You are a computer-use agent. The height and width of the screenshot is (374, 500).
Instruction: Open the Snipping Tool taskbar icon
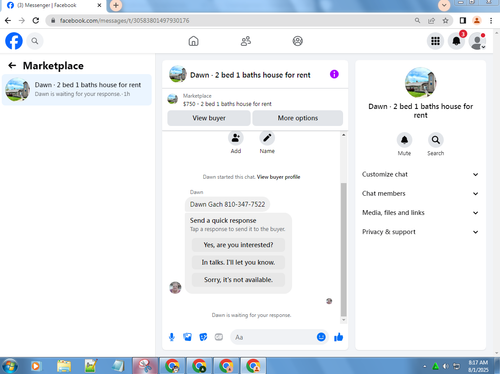pos(145,366)
